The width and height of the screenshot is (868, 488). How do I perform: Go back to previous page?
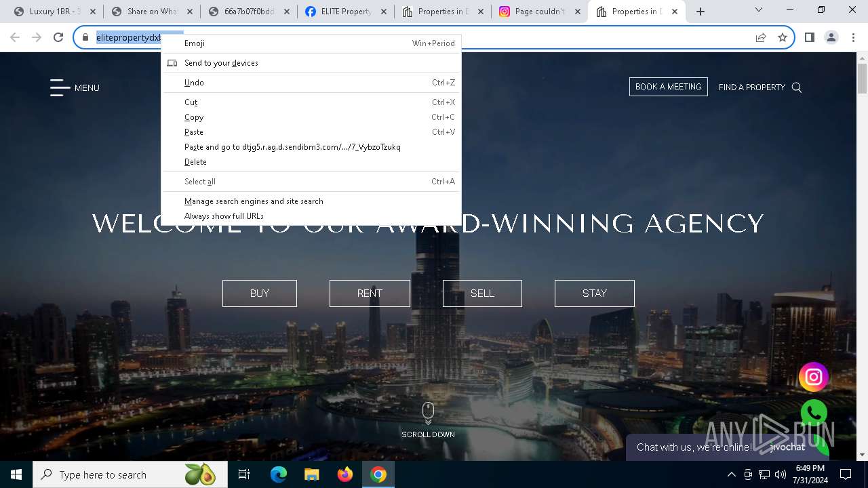[15, 38]
